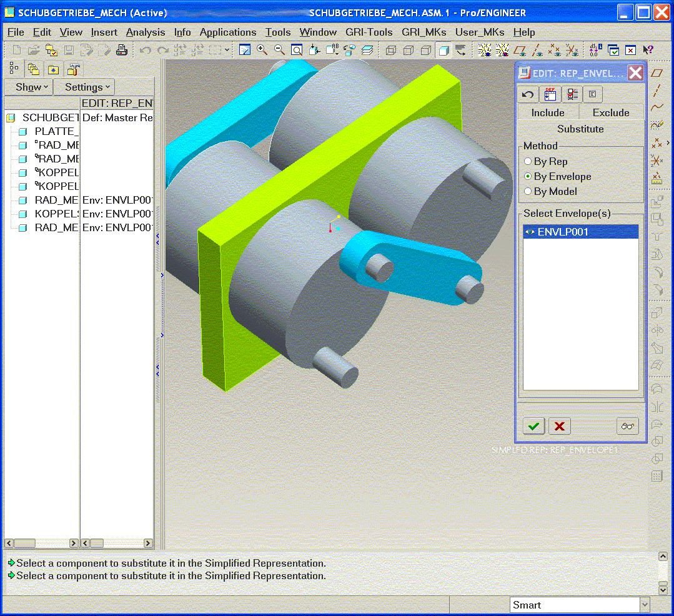Click the Datum Curve tool in the right toolbar

(x=657, y=107)
